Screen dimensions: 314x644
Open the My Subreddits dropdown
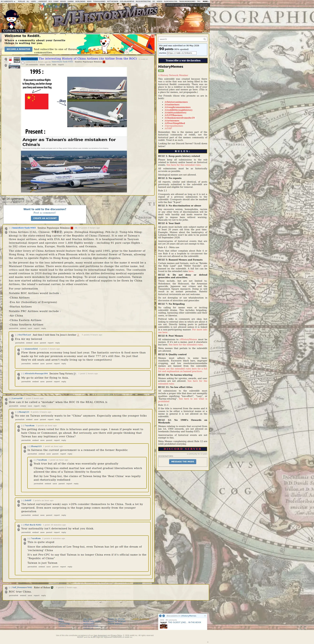[8, 1]
